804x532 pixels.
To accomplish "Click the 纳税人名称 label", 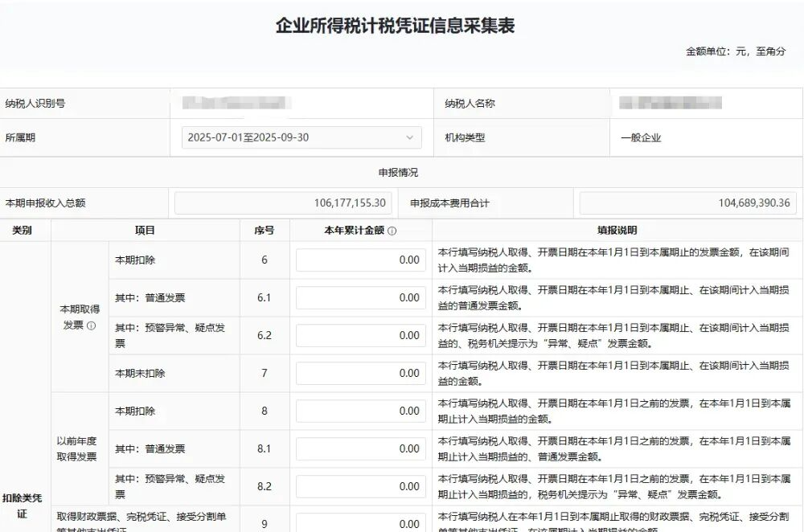I will [470, 104].
